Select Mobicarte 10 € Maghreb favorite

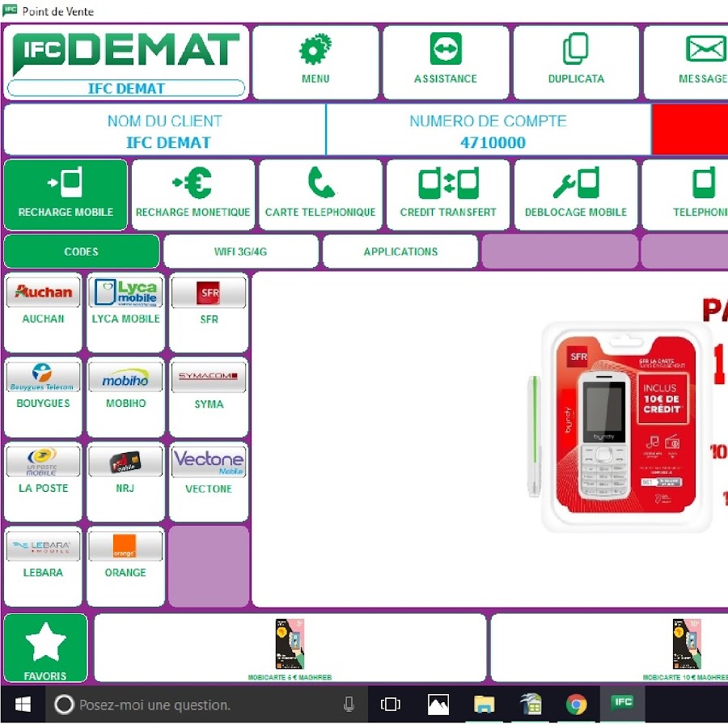point(610,648)
